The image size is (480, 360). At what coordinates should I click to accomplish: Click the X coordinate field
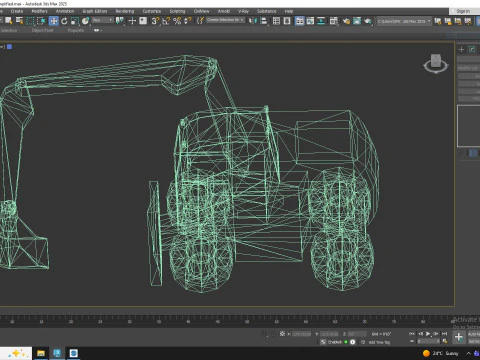[302, 334]
